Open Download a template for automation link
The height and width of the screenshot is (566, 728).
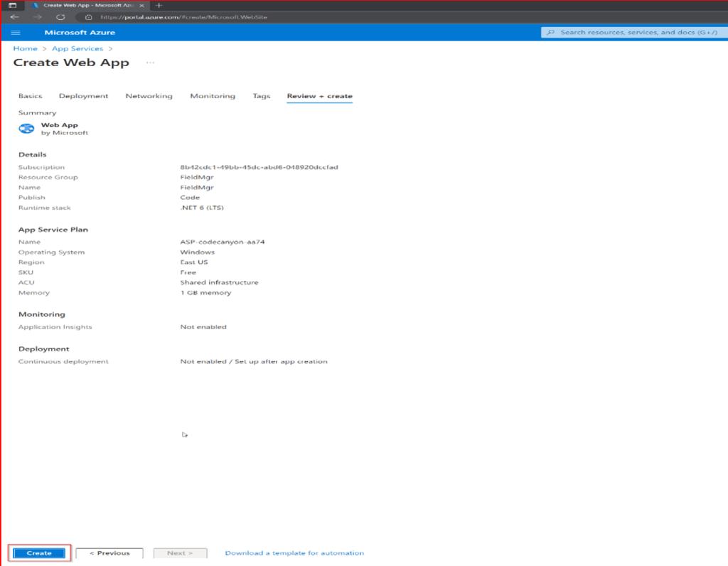(294, 553)
